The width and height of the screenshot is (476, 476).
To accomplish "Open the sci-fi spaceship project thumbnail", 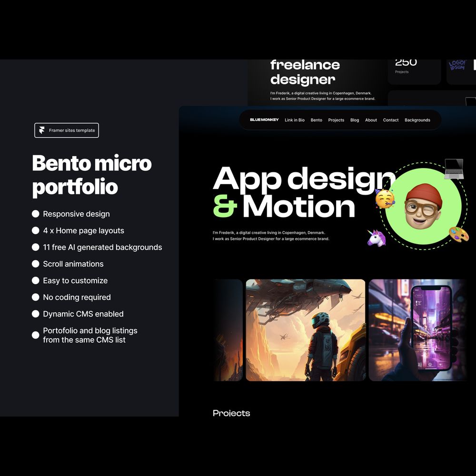I will tap(305, 330).
